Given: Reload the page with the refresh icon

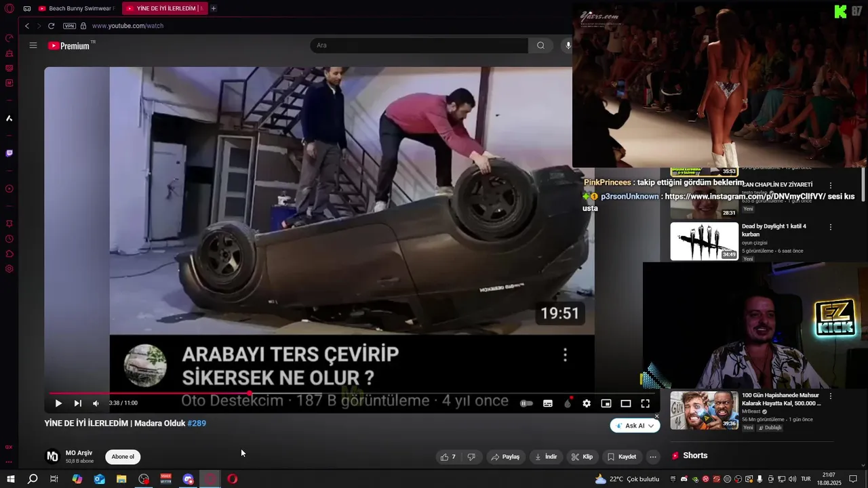Looking at the screenshot, I should pos(51,26).
